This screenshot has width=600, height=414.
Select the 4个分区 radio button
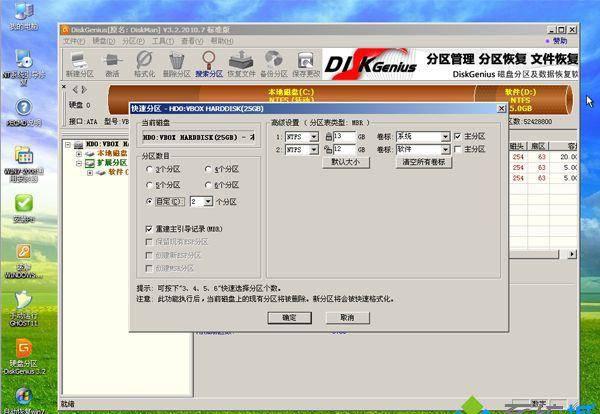[208, 169]
